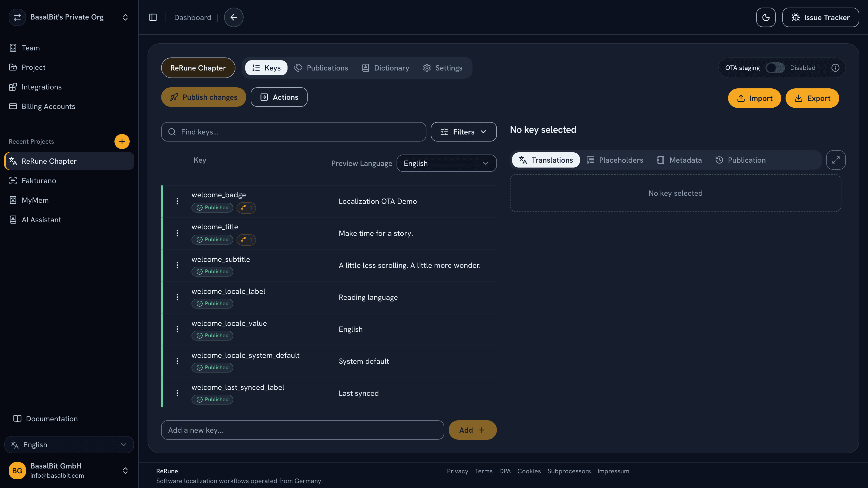This screenshot has width=868, height=488.
Task: Expand the BasalBit GmbH account menu
Action: (x=69, y=470)
